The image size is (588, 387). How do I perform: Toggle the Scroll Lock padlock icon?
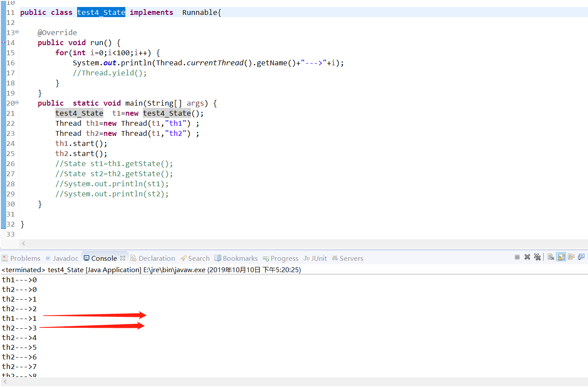[x=561, y=257]
